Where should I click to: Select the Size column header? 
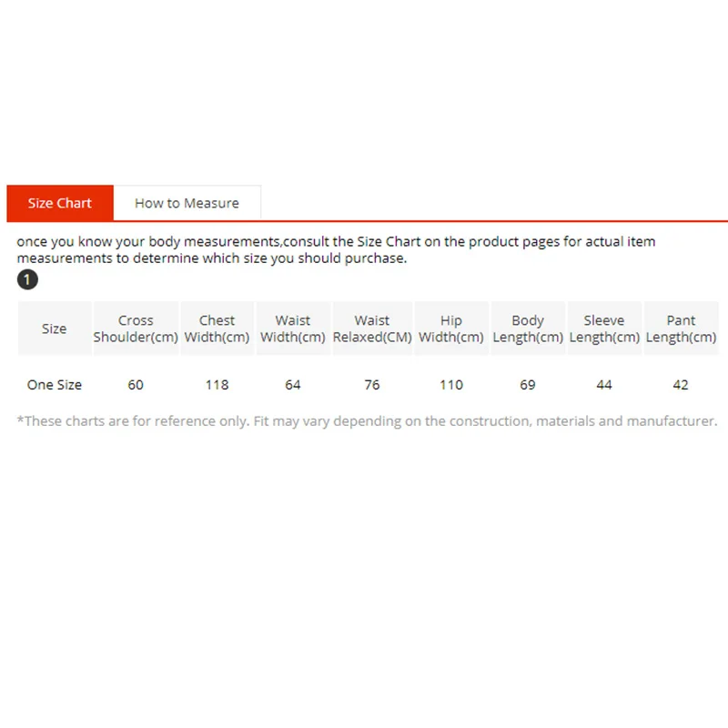pos(55,329)
